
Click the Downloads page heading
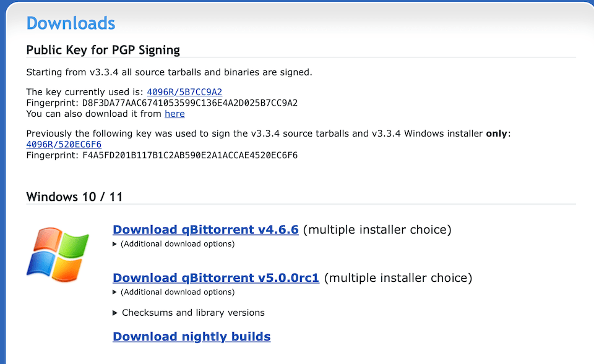tap(71, 23)
